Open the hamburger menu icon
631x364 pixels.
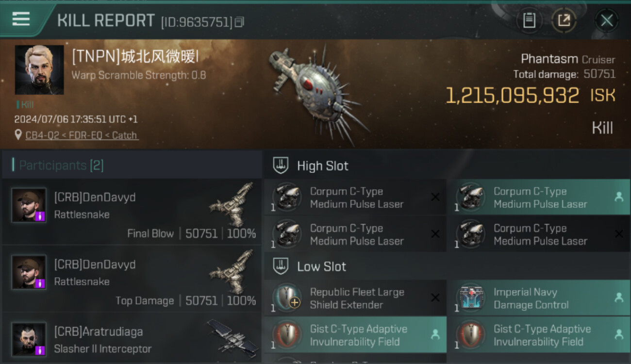pyautogui.click(x=21, y=19)
